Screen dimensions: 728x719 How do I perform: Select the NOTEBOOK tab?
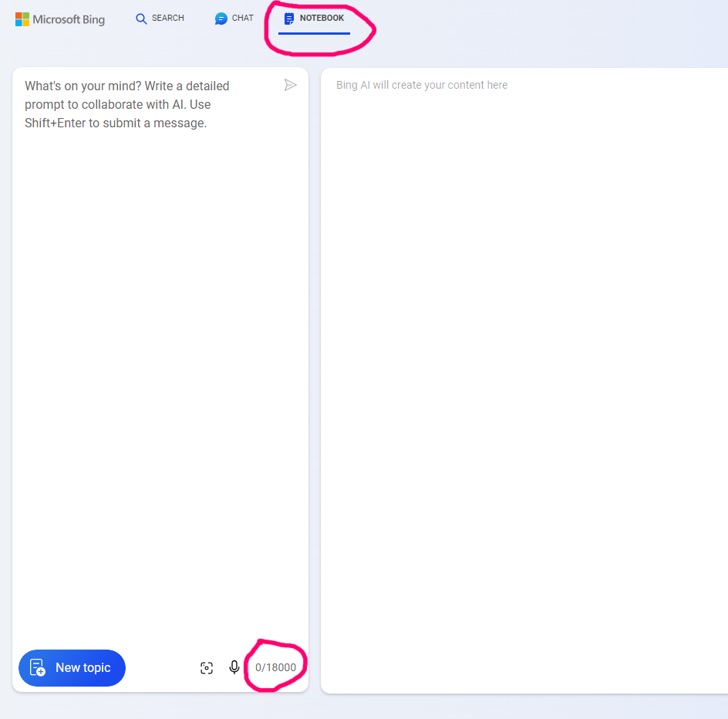pyautogui.click(x=315, y=19)
